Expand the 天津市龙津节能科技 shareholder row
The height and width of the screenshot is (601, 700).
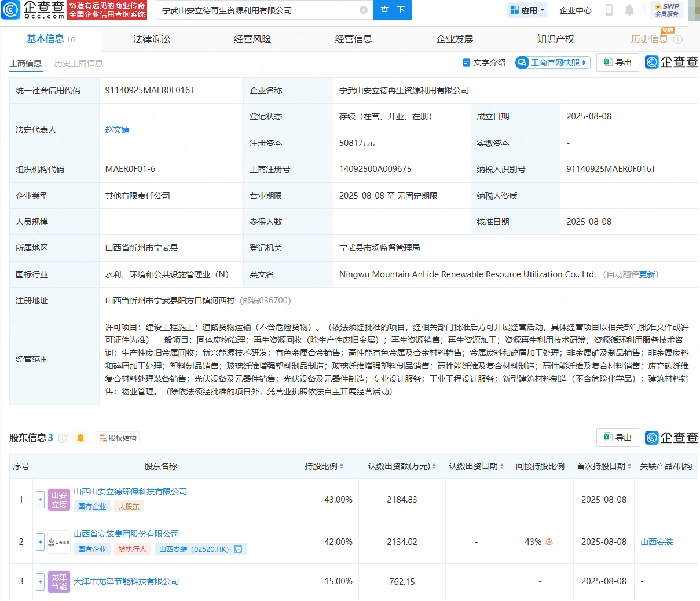click(40, 581)
